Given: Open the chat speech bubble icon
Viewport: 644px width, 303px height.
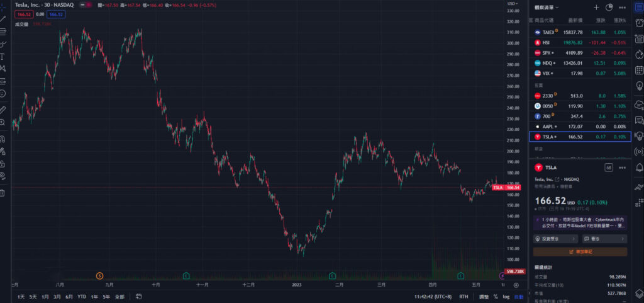Looking at the screenshot, I should (639, 120).
